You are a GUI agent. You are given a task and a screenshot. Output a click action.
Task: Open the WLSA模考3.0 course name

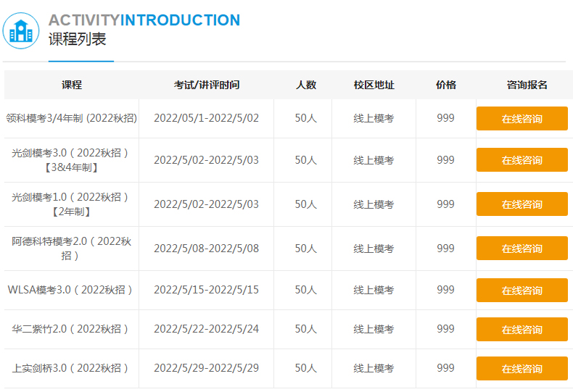coord(70,290)
